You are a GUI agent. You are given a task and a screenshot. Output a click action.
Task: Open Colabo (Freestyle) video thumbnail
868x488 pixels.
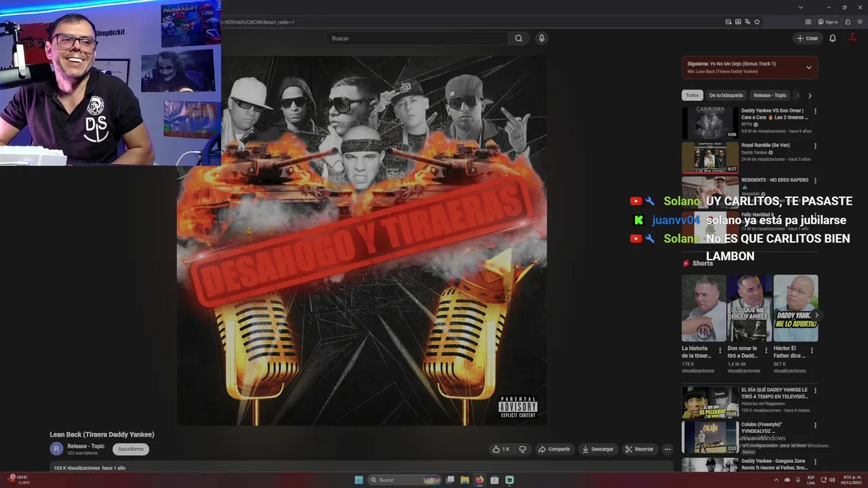point(710,437)
